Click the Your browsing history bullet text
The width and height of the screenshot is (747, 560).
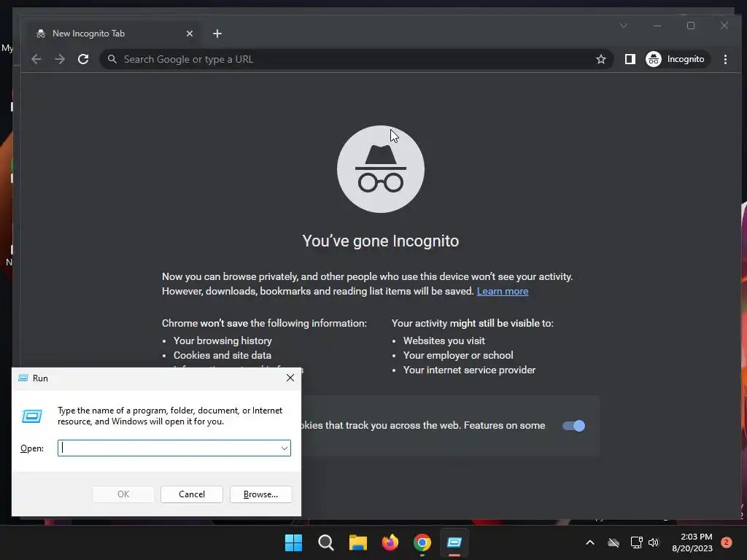222,341
